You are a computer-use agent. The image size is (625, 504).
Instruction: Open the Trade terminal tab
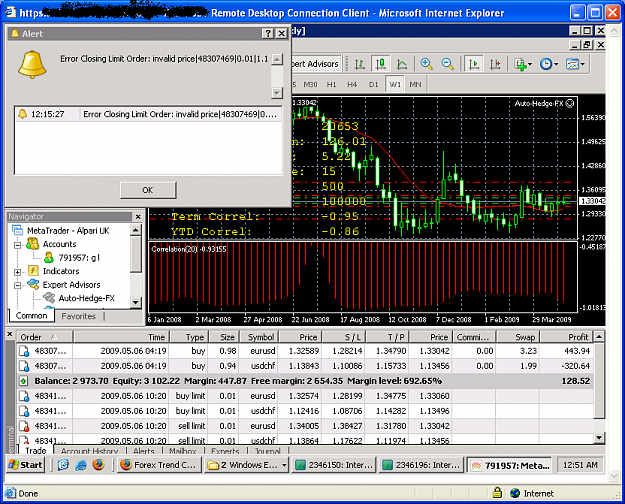(x=36, y=451)
